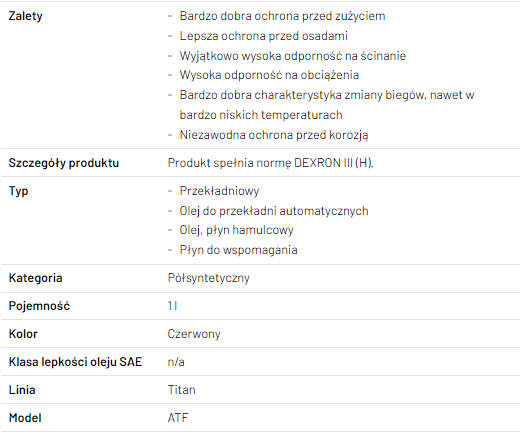This screenshot has width=529, height=436.
Task: Click 'Wyjątkowo wysoka odporność na ścinanie'
Action: point(293,56)
